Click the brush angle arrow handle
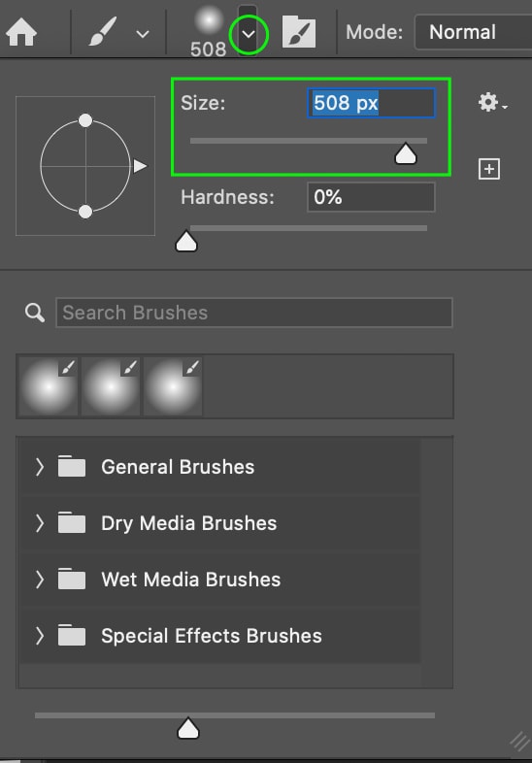The width and height of the screenshot is (532, 763). click(140, 166)
